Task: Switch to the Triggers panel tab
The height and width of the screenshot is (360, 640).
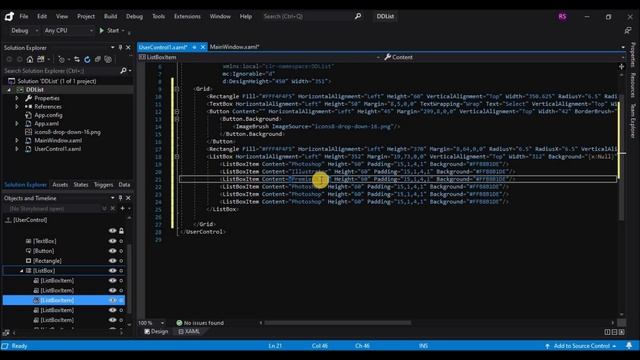Action: tap(103, 185)
